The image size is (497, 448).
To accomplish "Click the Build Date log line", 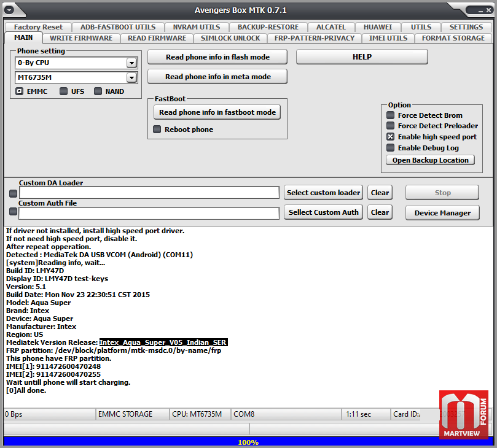I will click(78, 295).
